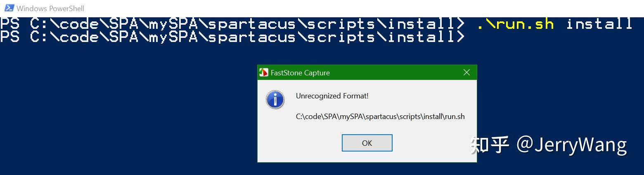Click the Windows PowerShell window title text
This screenshot has height=175, width=644.
[50, 8]
